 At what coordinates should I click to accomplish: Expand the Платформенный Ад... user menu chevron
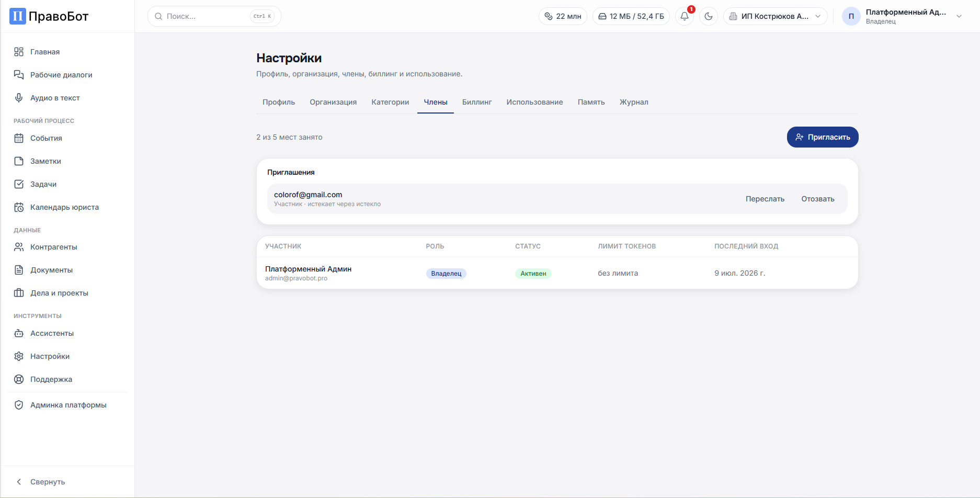coord(959,16)
